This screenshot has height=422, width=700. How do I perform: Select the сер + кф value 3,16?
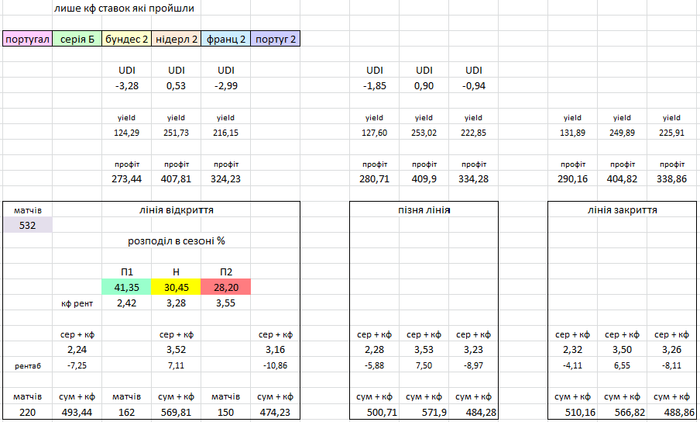tap(275, 349)
